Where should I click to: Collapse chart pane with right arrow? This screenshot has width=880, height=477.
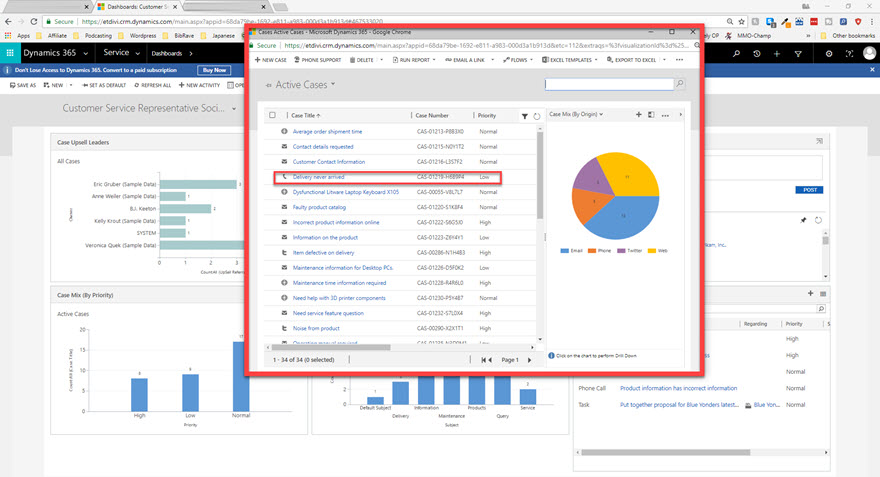(x=681, y=114)
